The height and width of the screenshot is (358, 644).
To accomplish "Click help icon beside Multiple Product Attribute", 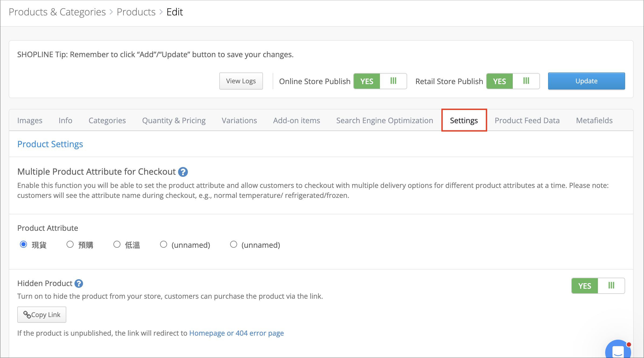I will pyautogui.click(x=183, y=172).
